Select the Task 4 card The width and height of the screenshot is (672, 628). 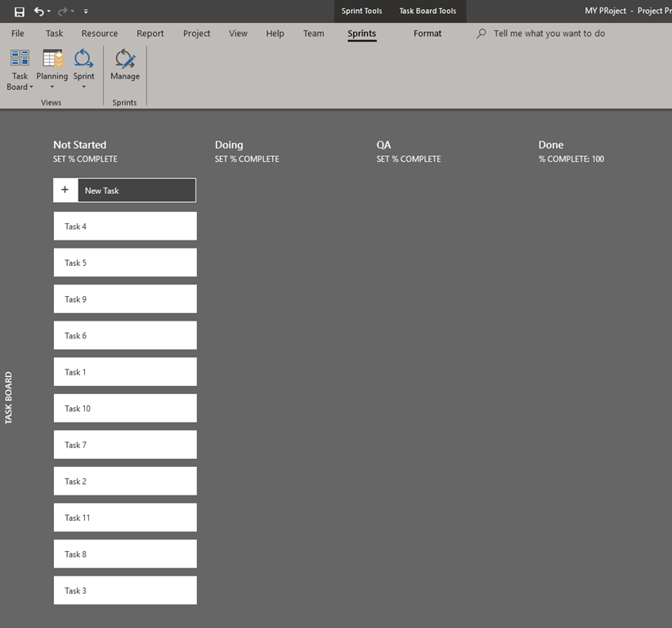(x=125, y=227)
